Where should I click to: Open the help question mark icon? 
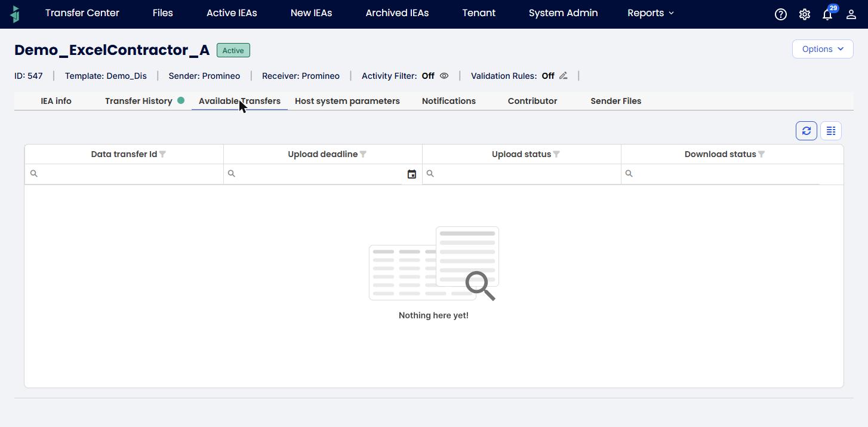pyautogui.click(x=781, y=14)
